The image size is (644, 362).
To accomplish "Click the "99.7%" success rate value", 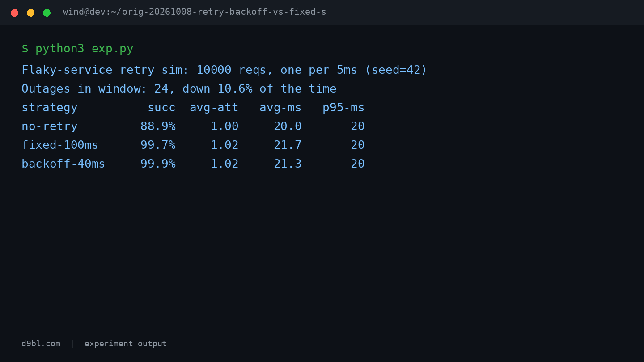I will click(x=158, y=145).
